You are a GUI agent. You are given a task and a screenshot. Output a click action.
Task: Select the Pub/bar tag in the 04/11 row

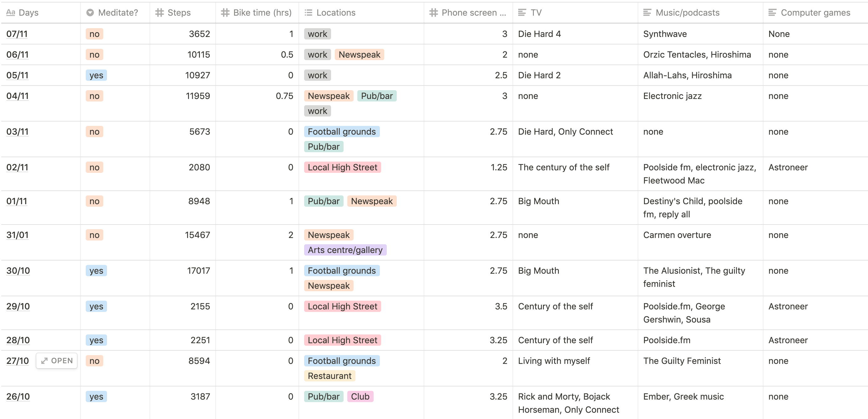(x=377, y=96)
